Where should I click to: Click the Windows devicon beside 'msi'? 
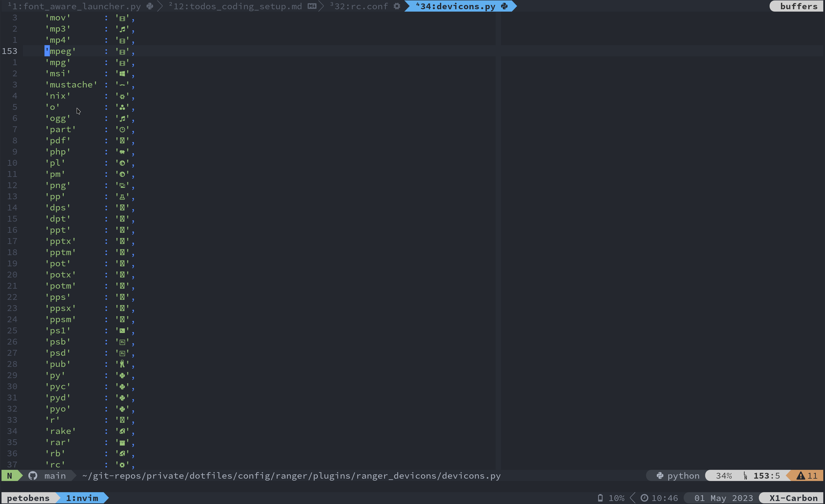pyautogui.click(x=122, y=73)
